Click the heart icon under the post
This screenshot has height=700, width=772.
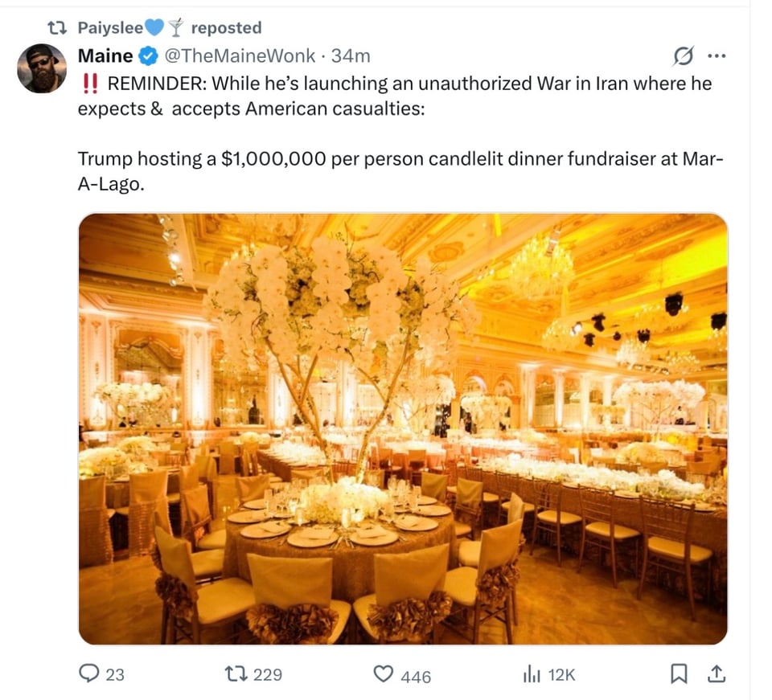coord(384,673)
